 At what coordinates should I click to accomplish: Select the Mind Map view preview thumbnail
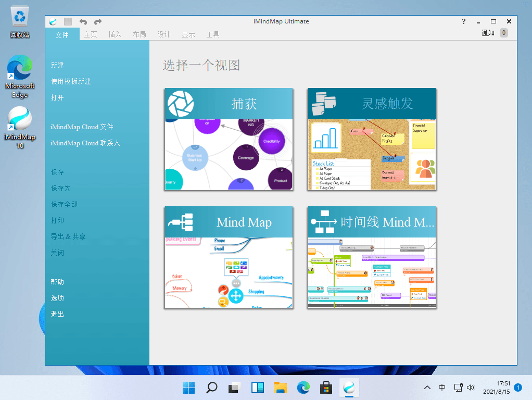click(229, 273)
